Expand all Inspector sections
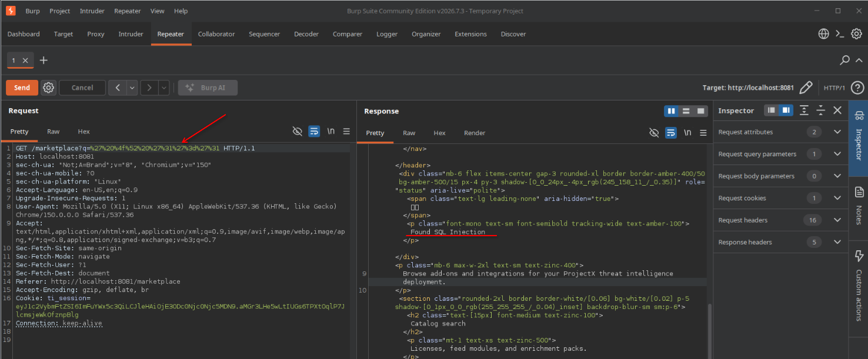Screen dimensions: 868x359 (804, 110)
